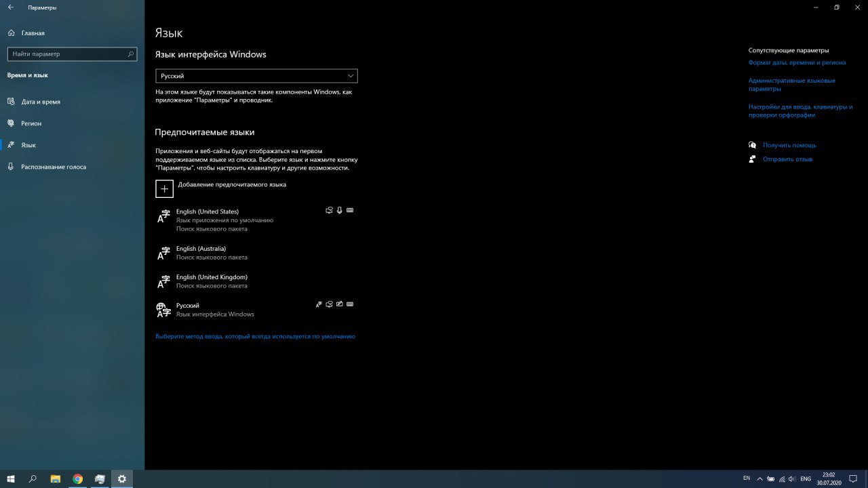Minimize the Параметры window

coord(814,7)
